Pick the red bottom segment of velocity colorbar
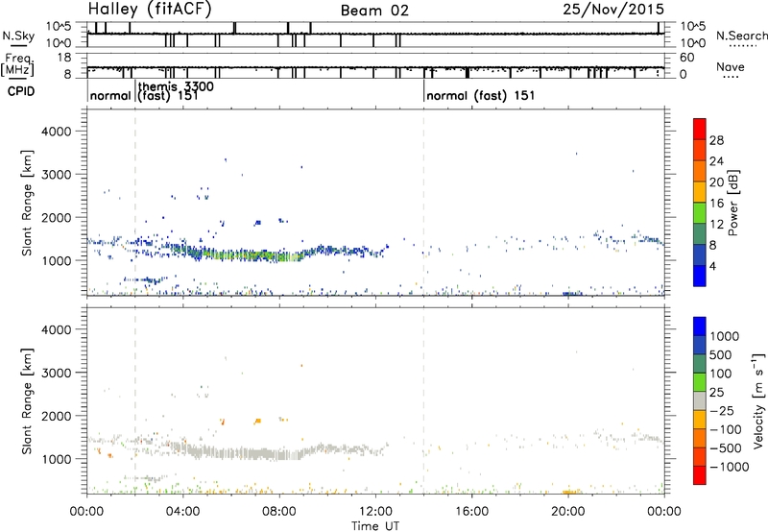The image size is (768, 532). (x=700, y=475)
